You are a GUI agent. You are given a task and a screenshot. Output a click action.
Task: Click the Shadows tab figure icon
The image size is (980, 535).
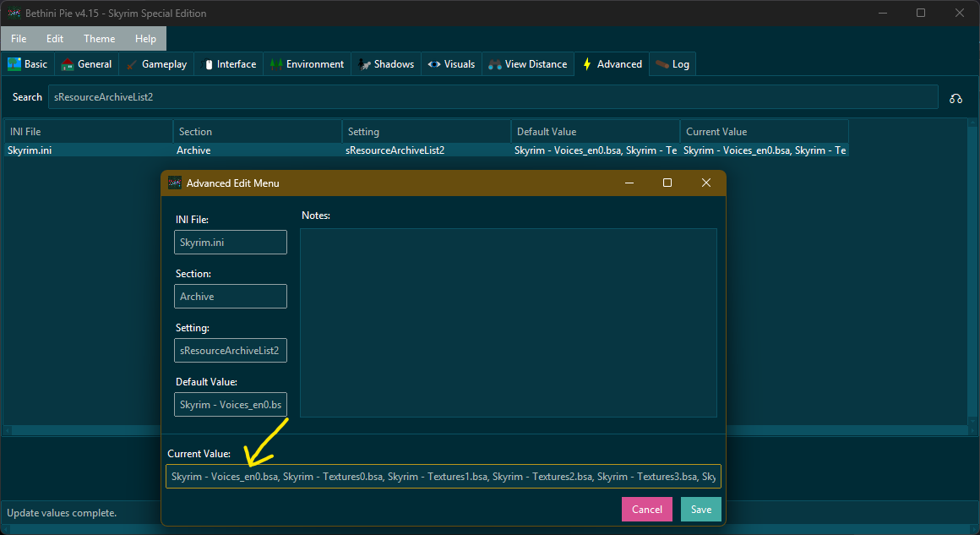click(364, 64)
